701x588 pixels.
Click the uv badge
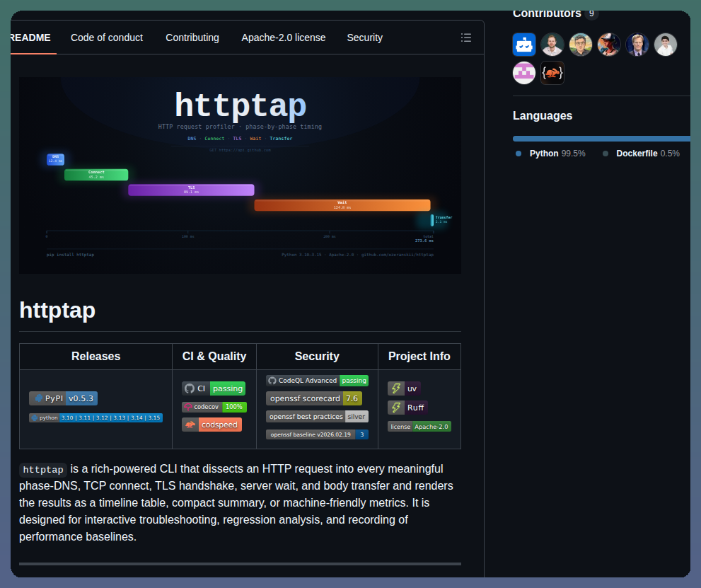(x=404, y=388)
